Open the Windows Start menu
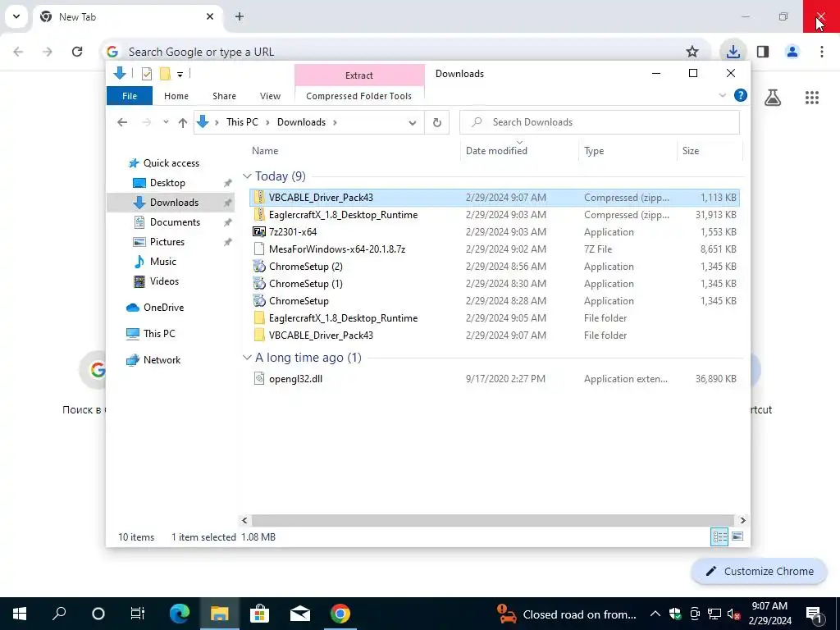Viewport: 840px width, 630px height. [20, 614]
